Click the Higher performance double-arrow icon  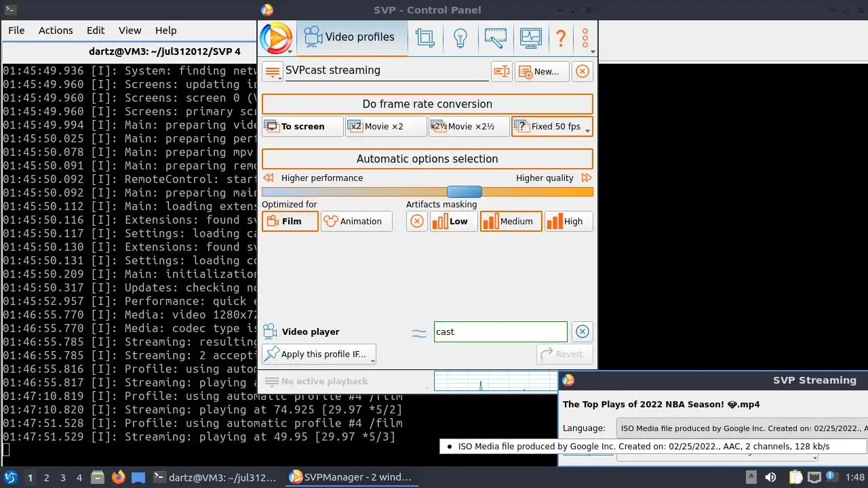(x=269, y=178)
